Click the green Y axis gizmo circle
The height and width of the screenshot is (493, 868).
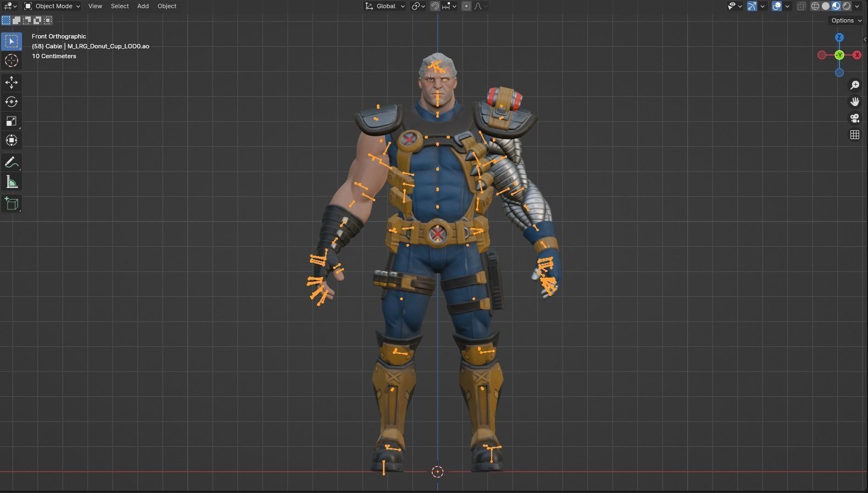(x=839, y=55)
